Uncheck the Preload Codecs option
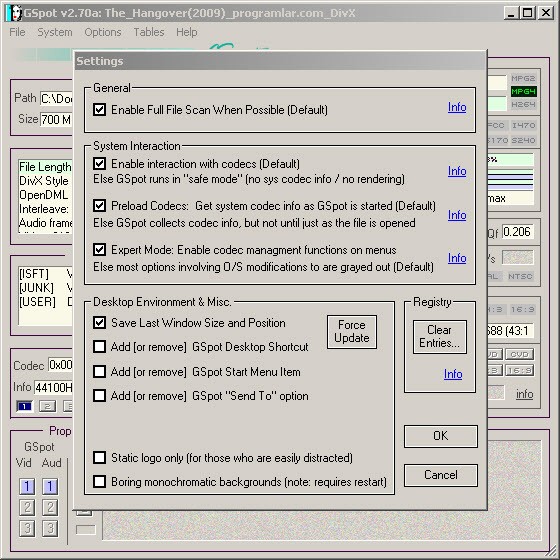The height and width of the screenshot is (560, 560). (x=99, y=206)
